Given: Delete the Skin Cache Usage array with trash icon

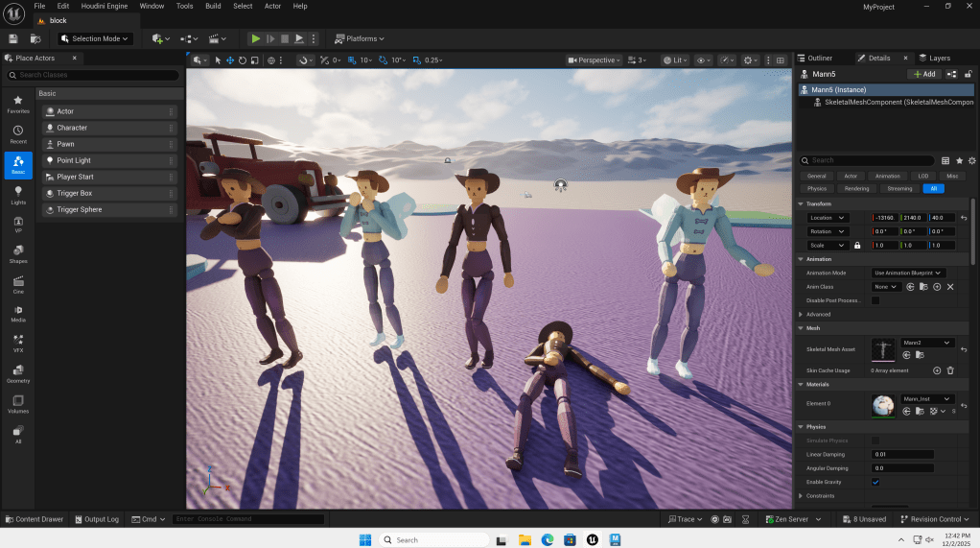Looking at the screenshot, I should click(x=950, y=370).
